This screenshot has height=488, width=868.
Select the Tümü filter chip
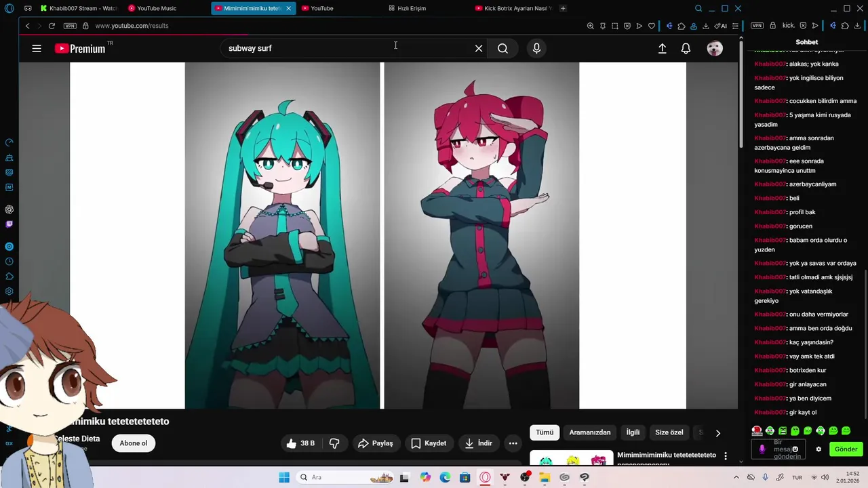coord(545,432)
